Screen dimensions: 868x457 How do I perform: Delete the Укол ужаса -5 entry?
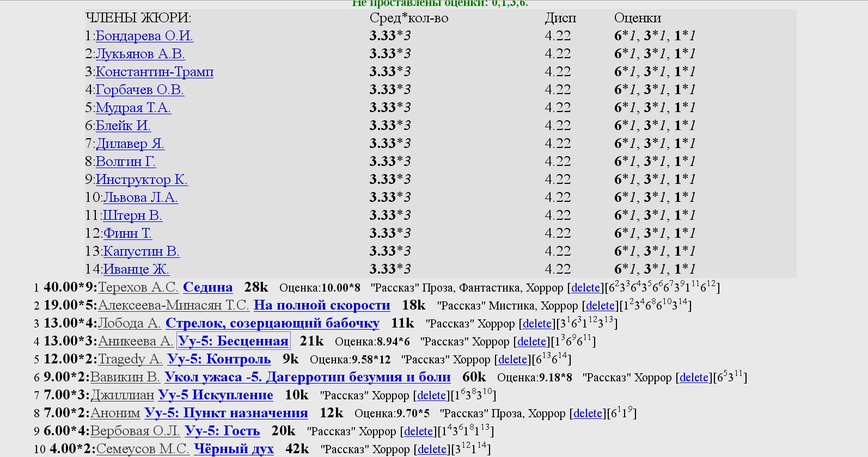pos(694,378)
